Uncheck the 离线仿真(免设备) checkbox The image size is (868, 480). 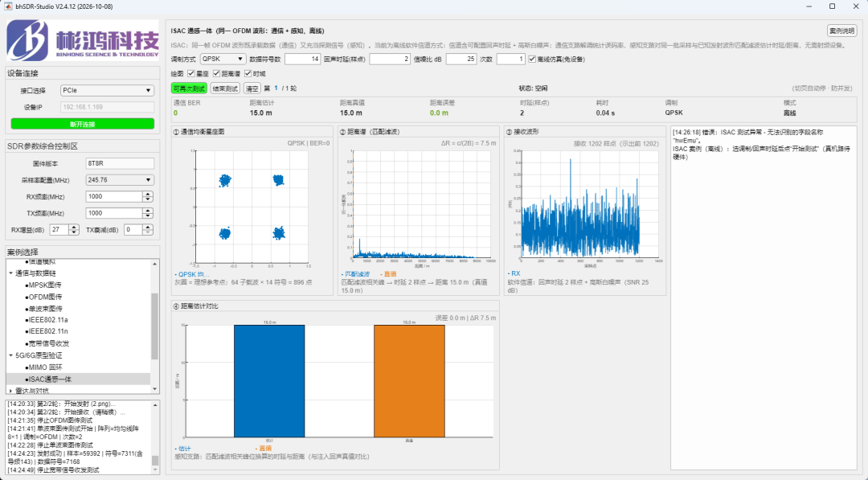(532, 59)
